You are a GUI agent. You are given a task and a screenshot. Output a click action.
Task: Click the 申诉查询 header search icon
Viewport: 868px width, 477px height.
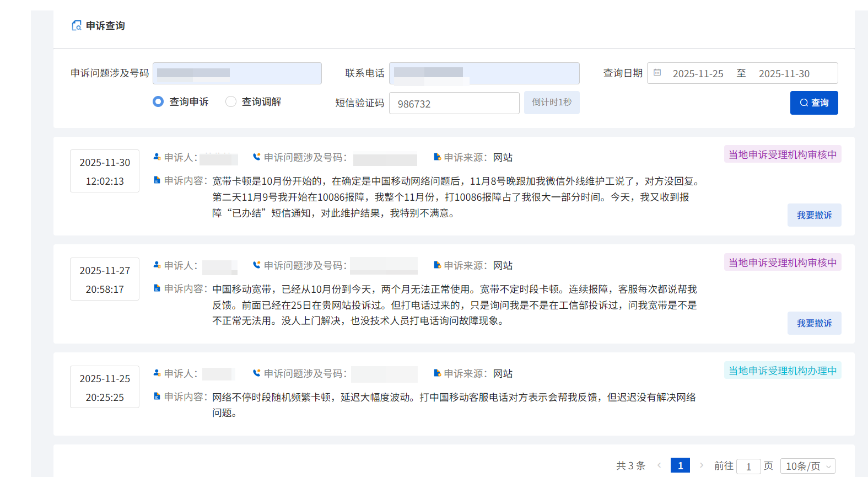click(x=77, y=25)
